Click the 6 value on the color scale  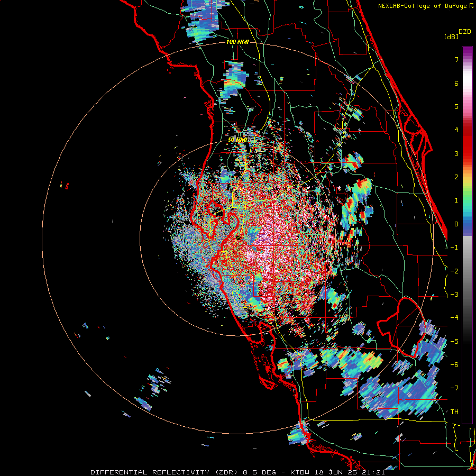(x=456, y=83)
